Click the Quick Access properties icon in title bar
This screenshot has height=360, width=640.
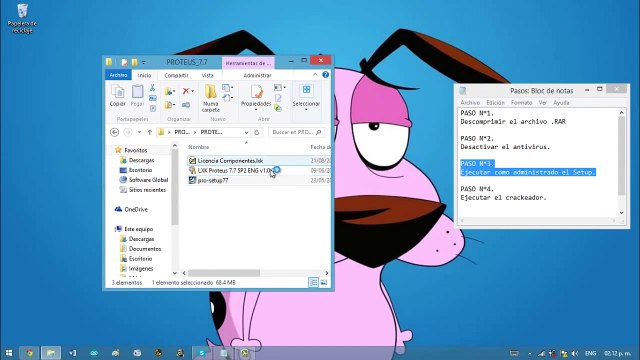[124, 62]
